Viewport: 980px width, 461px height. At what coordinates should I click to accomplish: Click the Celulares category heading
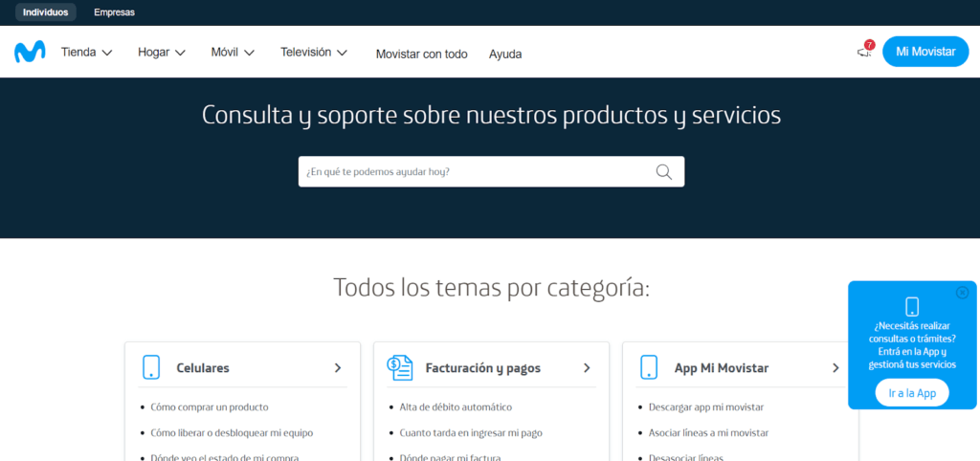(203, 368)
